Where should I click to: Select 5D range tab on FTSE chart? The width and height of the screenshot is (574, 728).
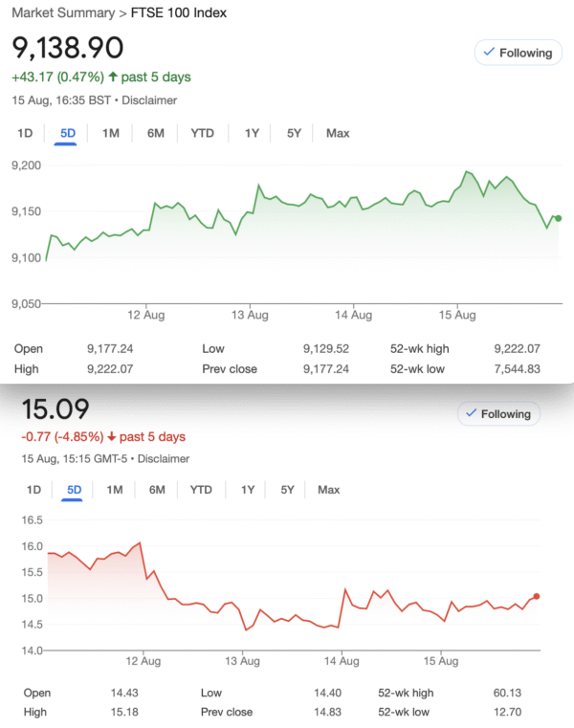pyautogui.click(x=67, y=133)
